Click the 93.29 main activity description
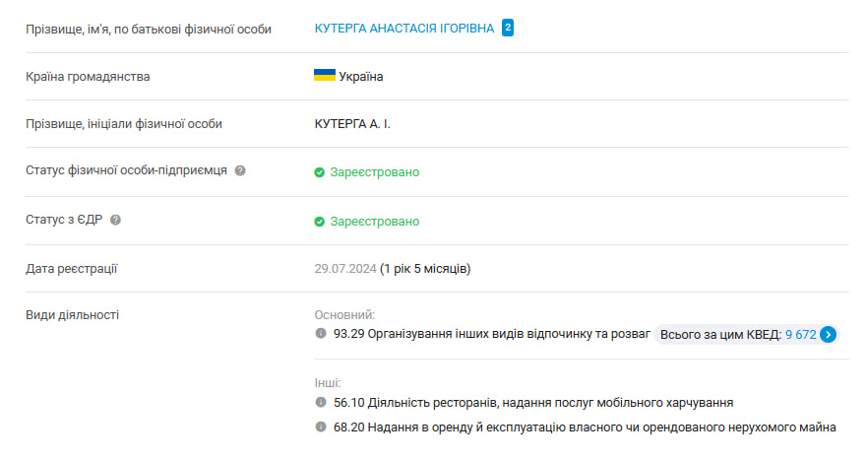 [x=492, y=335]
